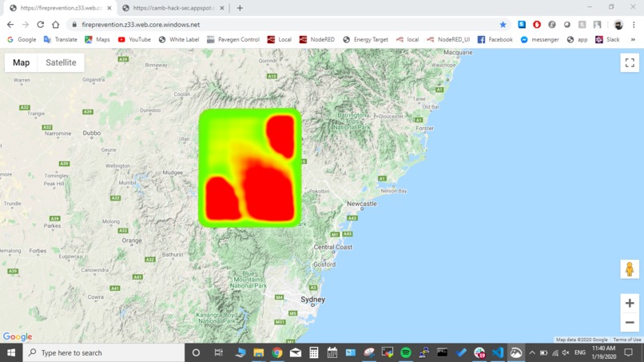Open the messenger bookmark
Screen dimensions: 644x362
point(539,39)
